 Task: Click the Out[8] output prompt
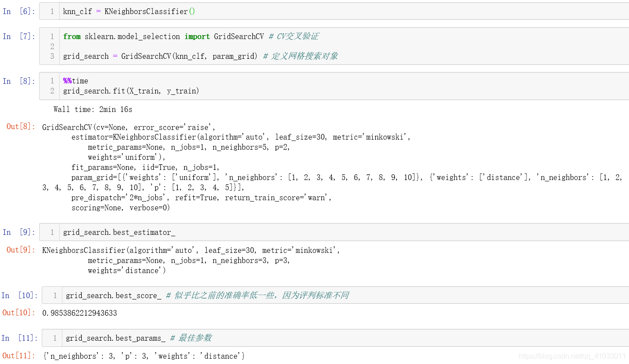pyautogui.click(x=21, y=126)
